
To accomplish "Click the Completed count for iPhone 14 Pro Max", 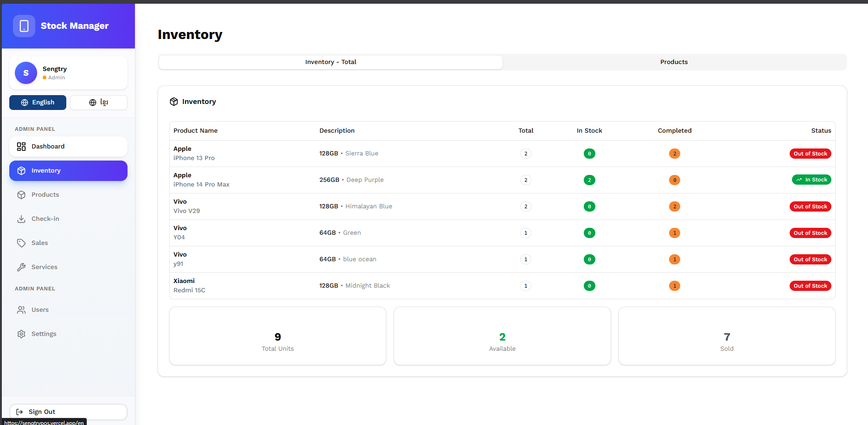I will (675, 180).
